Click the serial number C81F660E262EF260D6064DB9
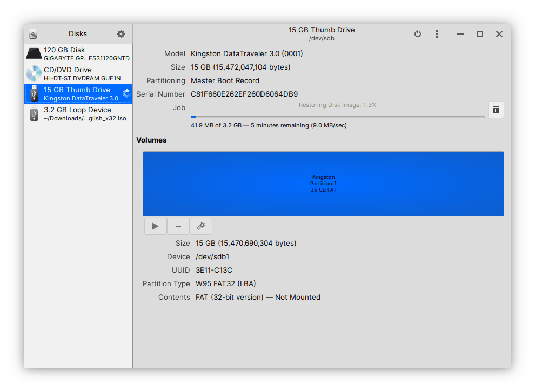535x392 pixels. [244, 94]
